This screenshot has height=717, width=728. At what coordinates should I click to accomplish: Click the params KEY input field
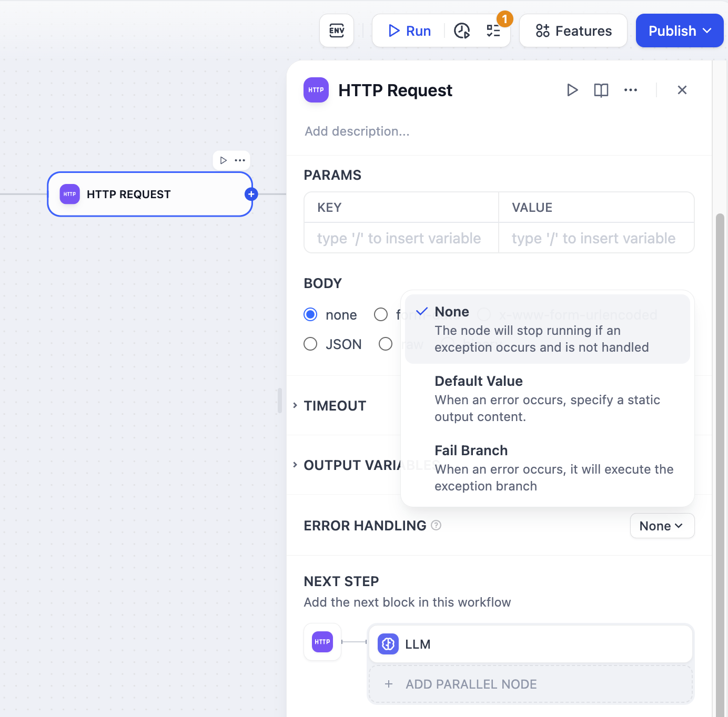pos(401,238)
